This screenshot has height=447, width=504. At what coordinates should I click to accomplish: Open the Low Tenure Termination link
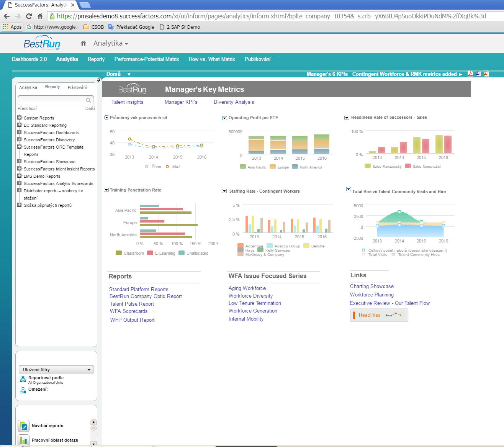tap(255, 303)
